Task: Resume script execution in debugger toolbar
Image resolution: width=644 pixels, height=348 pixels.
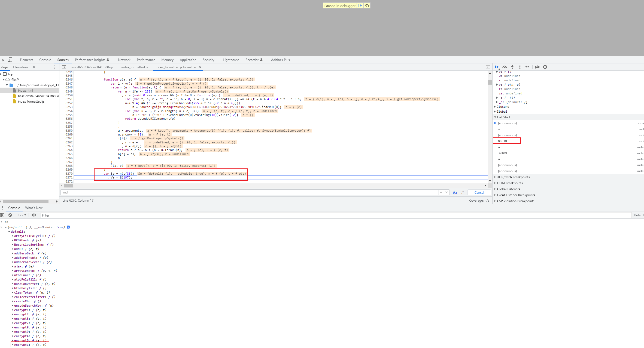Action: [x=497, y=67]
